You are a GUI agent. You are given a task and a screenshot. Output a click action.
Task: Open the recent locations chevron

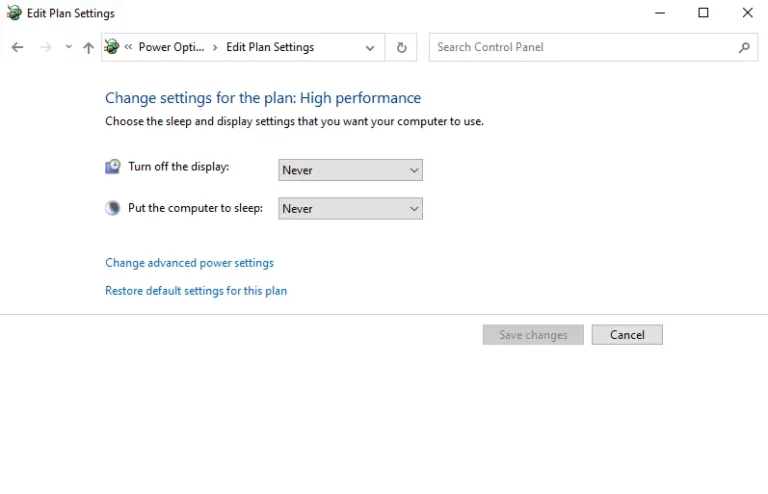[69, 47]
